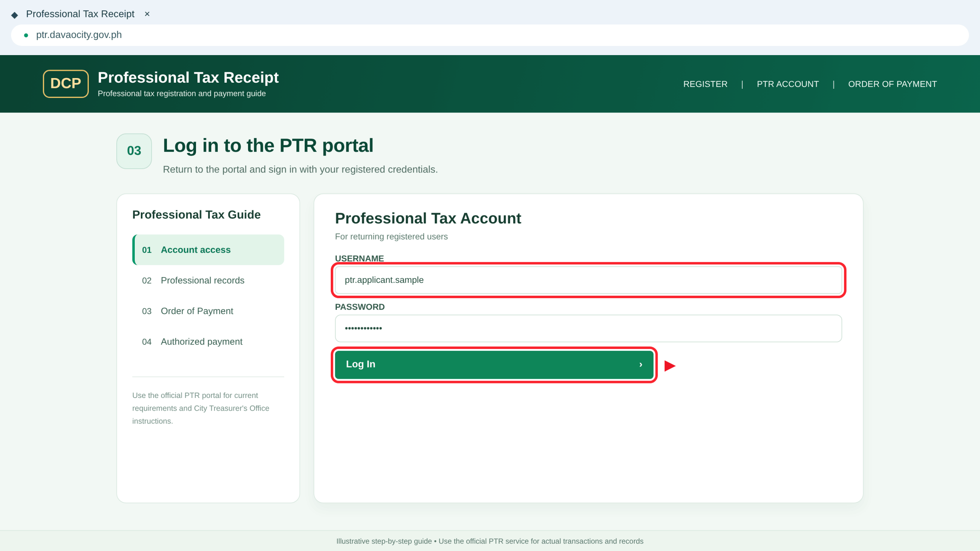The image size is (980, 551).
Task: Select Professional records guide step
Action: (208, 280)
